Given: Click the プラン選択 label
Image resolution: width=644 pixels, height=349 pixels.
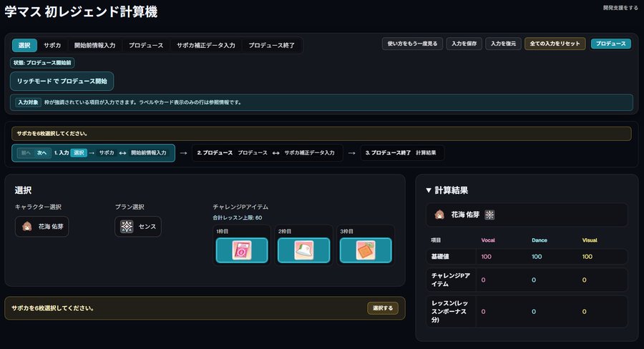Looking at the screenshot, I should pyautogui.click(x=130, y=207).
